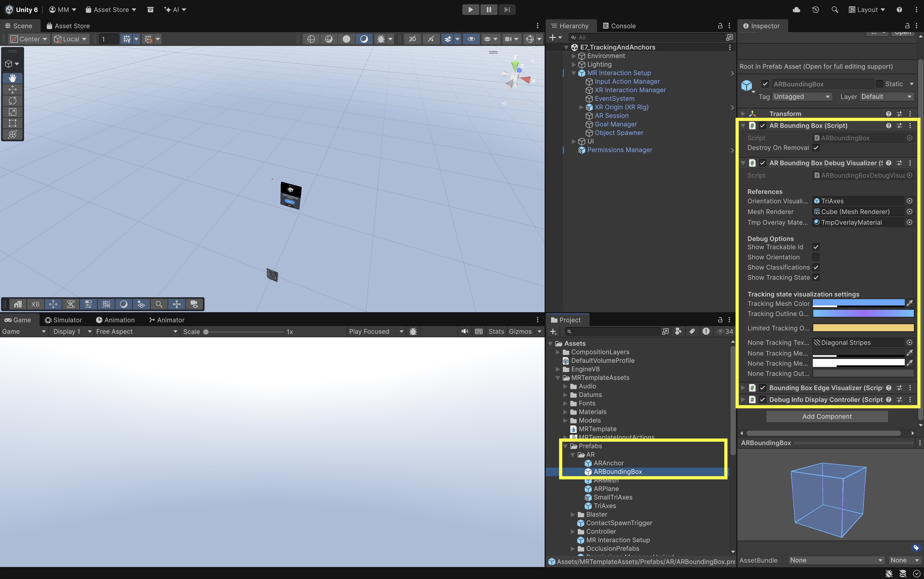Select the Scale tool in Scene view
The image size is (924, 579).
pyautogui.click(x=12, y=112)
